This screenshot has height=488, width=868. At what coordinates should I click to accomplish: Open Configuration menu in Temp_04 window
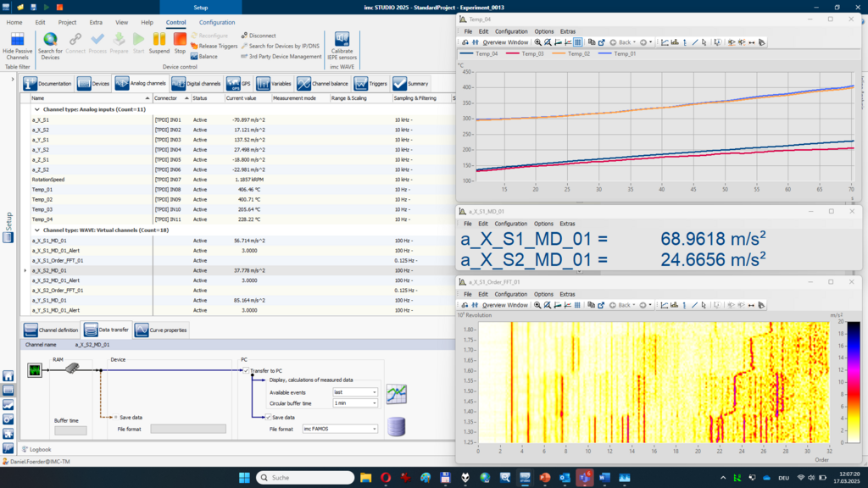click(511, 31)
